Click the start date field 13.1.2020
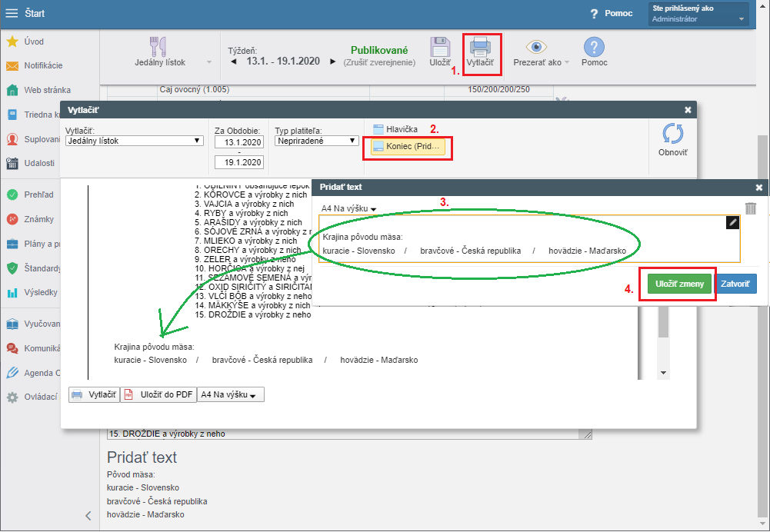The height and width of the screenshot is (532, 770). (x=238, y=142)
